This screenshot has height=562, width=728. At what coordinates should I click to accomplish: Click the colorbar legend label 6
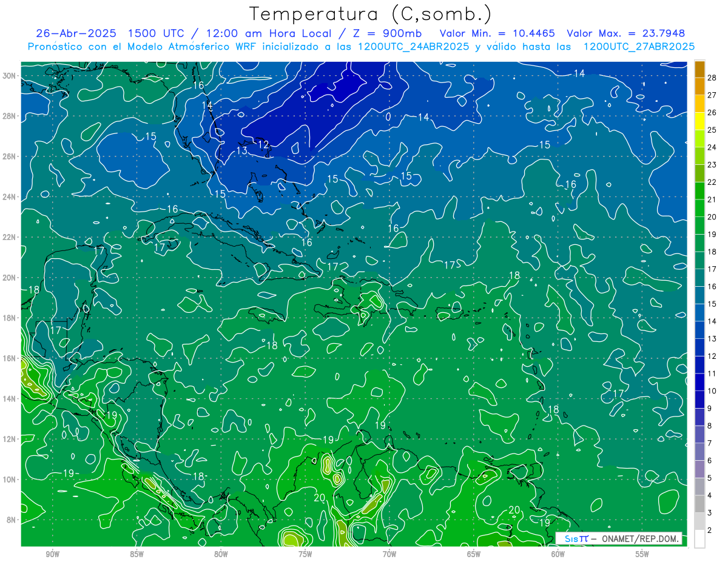[x=710, y=461]
